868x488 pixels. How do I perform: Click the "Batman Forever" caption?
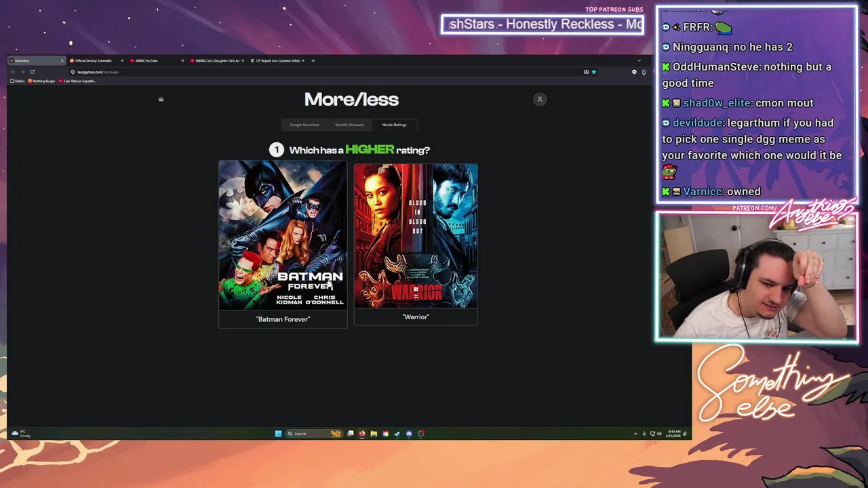click(283, 319)
